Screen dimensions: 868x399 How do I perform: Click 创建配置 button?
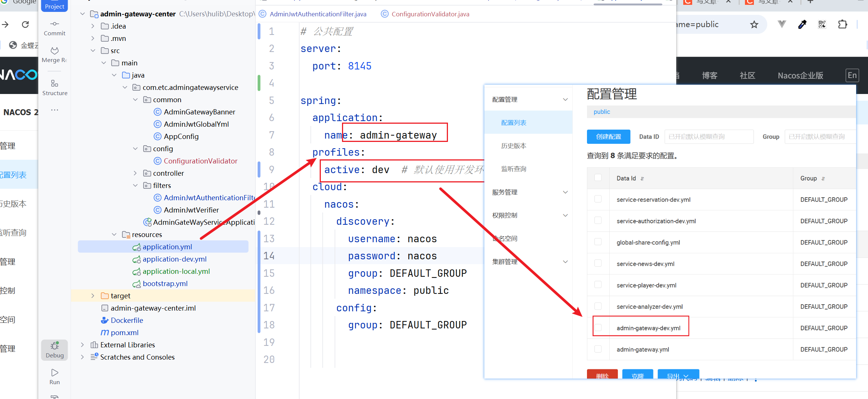pos(609,137)
